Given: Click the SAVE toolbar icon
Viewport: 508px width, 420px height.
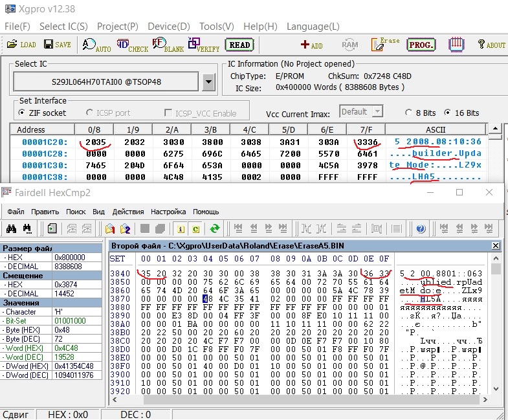Looking at the screenshot, I should tap(57, 45).
